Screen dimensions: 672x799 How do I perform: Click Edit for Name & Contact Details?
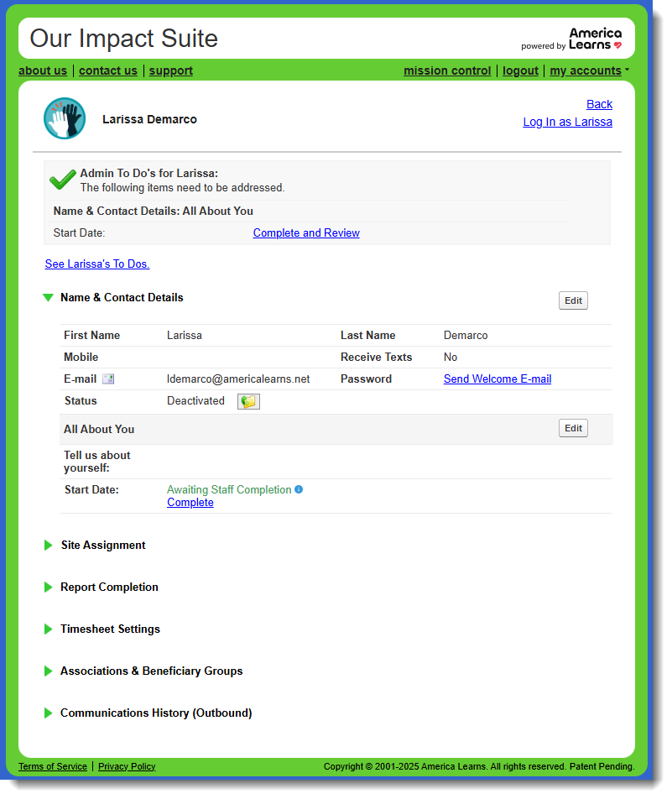point(573,300)
